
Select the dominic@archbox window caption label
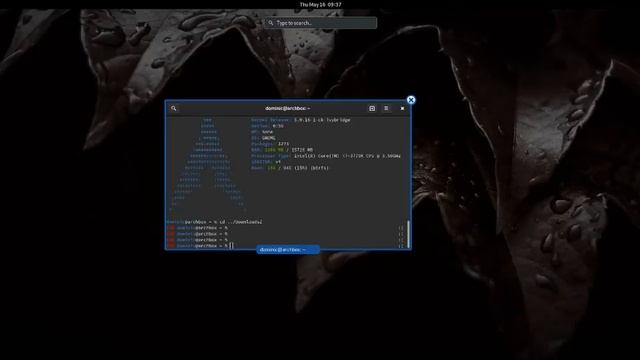tap(288, 249)
